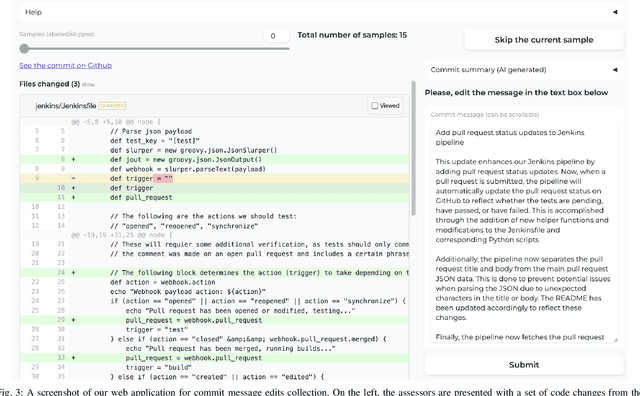Click the samples labeled/skipped slider handle
This screenshot has height=396, width=640.
(x=24, y=49)
